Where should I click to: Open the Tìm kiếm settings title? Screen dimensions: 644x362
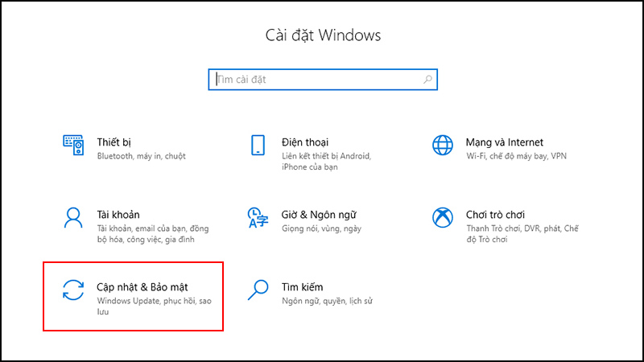(x=303, y=287)
